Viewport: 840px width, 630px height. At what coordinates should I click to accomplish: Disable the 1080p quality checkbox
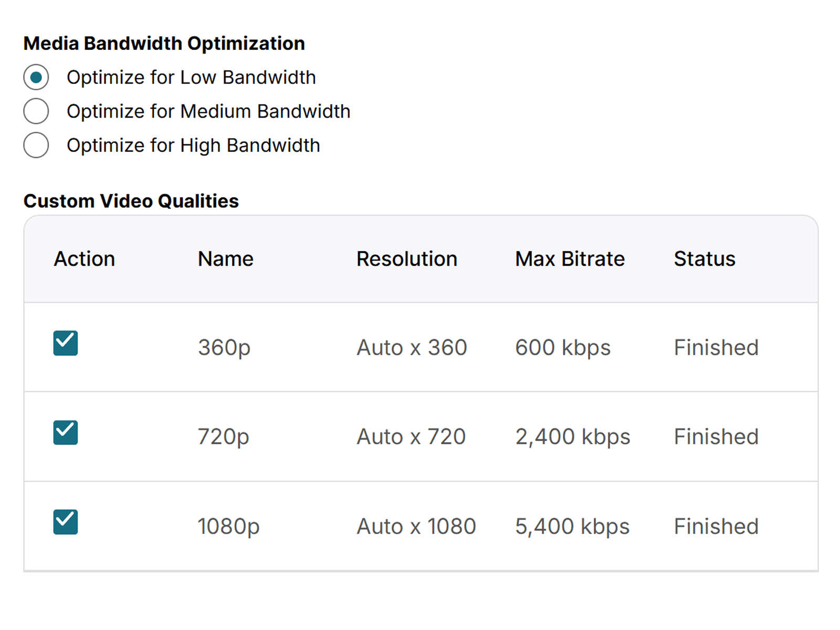pyautogui.click(x=66, y=522)
